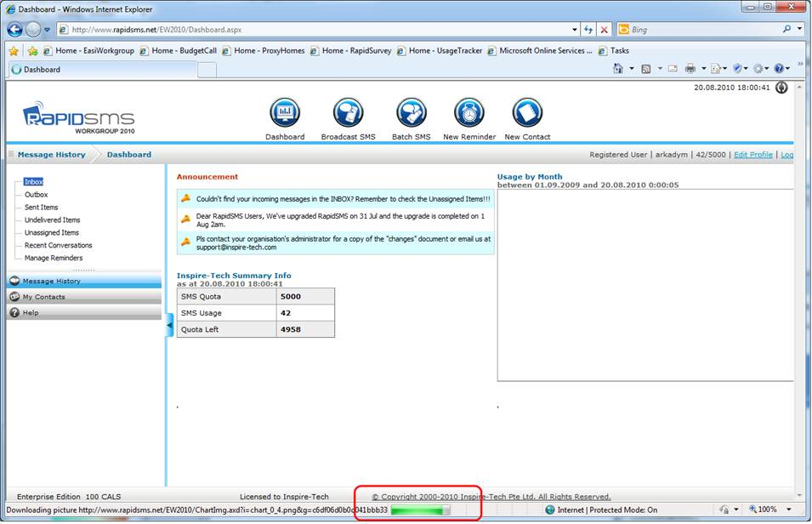Open Home - UsageTracker favorite link

coord(440,51)
